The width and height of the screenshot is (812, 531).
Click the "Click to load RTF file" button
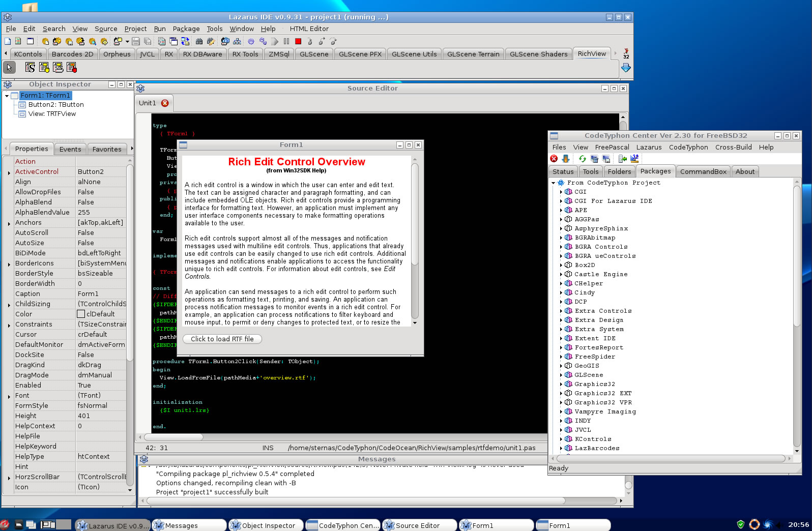(222, 339)
